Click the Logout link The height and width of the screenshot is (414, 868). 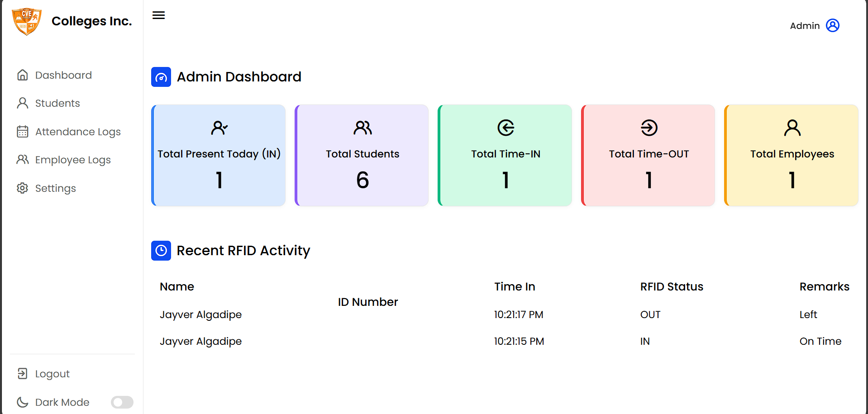[x=52, y=373]
